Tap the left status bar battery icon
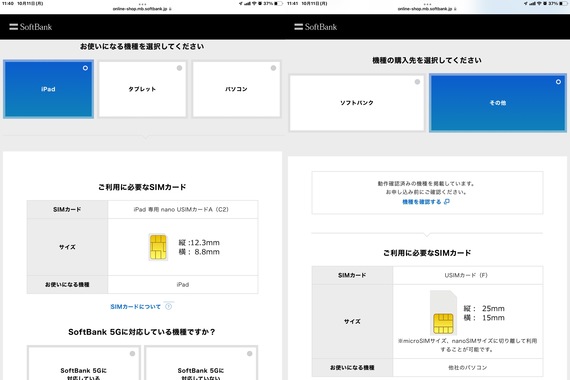The width and height of the screenshot is (570, 380). (278, 3)
